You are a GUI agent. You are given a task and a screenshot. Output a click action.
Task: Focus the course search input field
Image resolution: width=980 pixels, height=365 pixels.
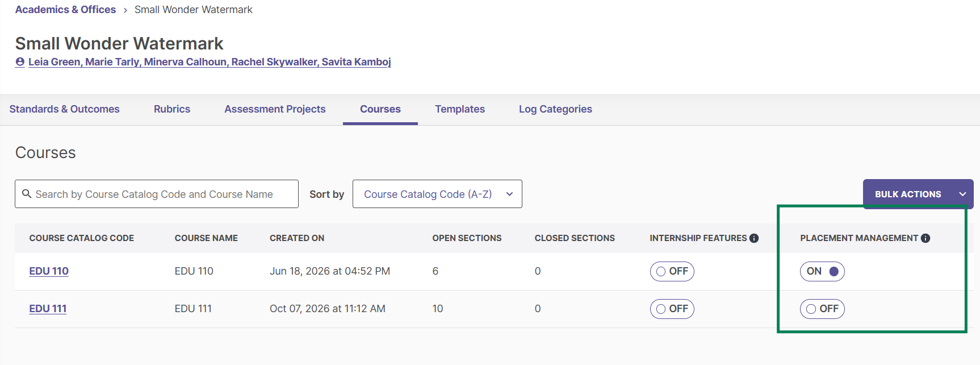[157, 194]
